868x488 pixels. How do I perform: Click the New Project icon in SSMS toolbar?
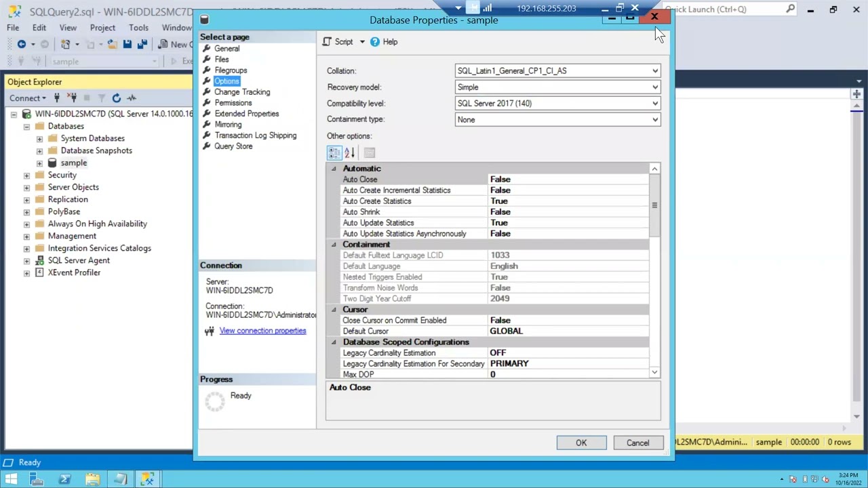point(66,44)
